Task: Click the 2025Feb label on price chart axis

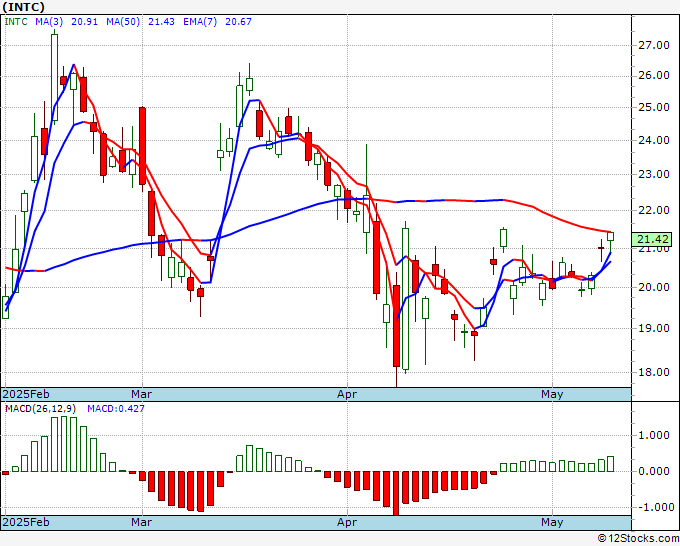Action: tap(26, 394)
